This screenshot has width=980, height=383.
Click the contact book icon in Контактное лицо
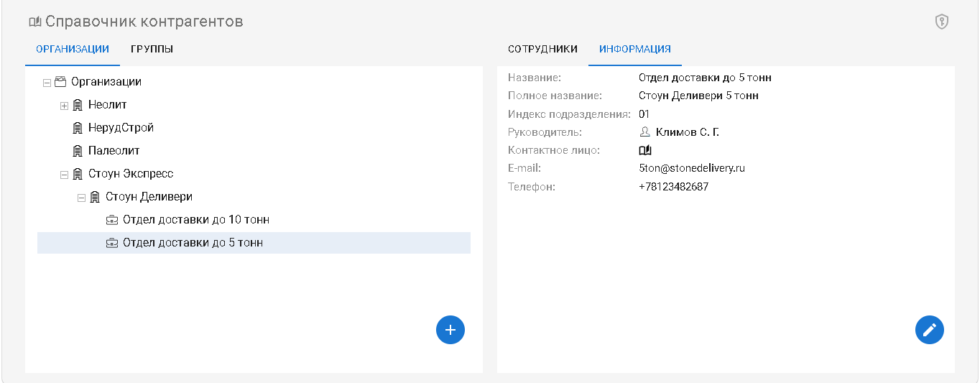pyautogui.click(x=644, y=150)
